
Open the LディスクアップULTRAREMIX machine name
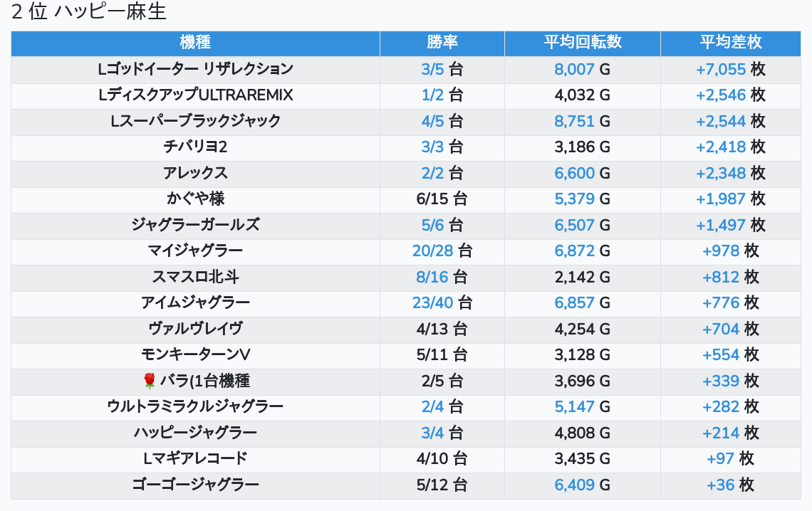(195, 95)
